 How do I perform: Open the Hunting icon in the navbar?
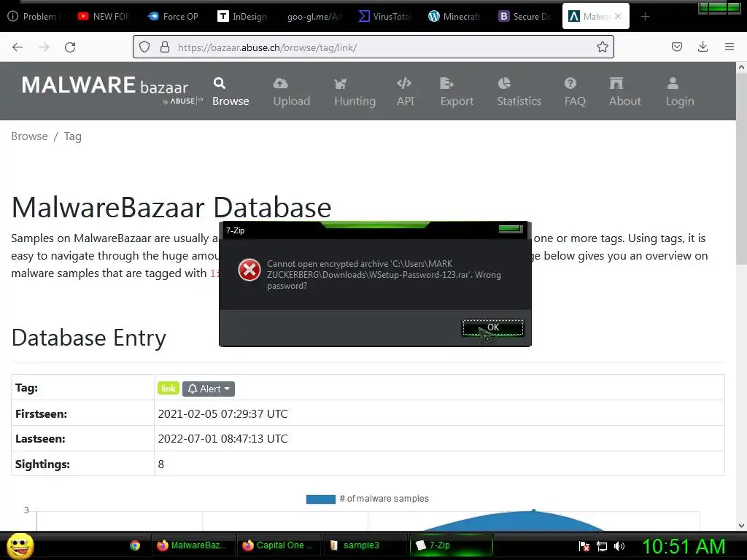340,84
